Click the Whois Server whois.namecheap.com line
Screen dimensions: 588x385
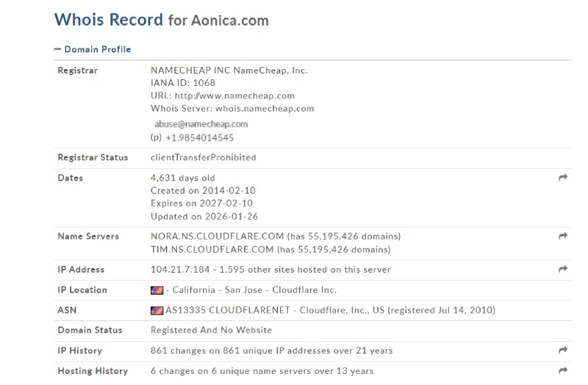(232, 108)
